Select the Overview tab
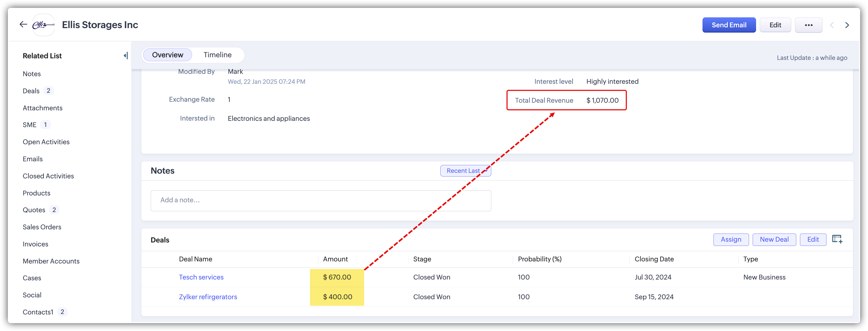 point(167,55)
